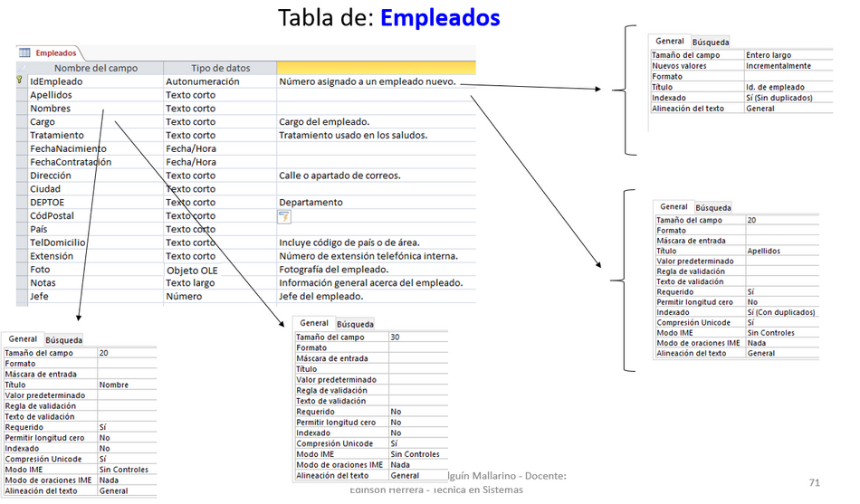Select General tab in the bottom-left property panel
Viewport: 860px width, 504px height.
coord(24,339)
